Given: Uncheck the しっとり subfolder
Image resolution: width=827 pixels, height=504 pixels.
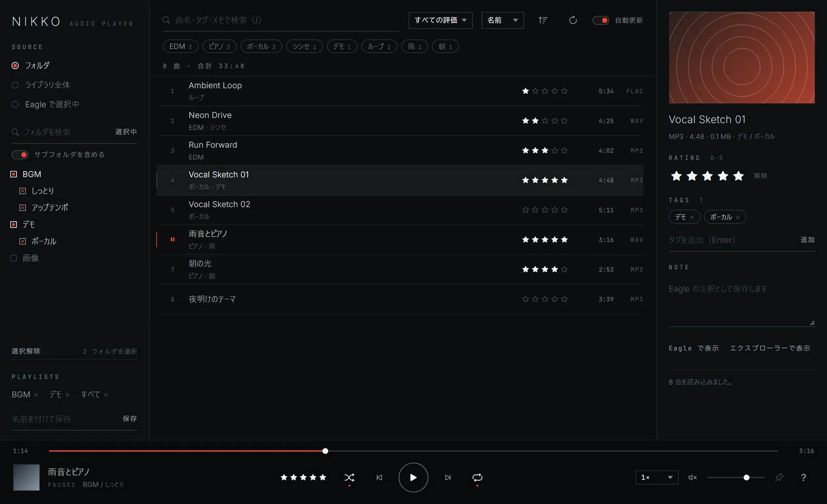Looking at the screenshot, I should pos(23,191).
